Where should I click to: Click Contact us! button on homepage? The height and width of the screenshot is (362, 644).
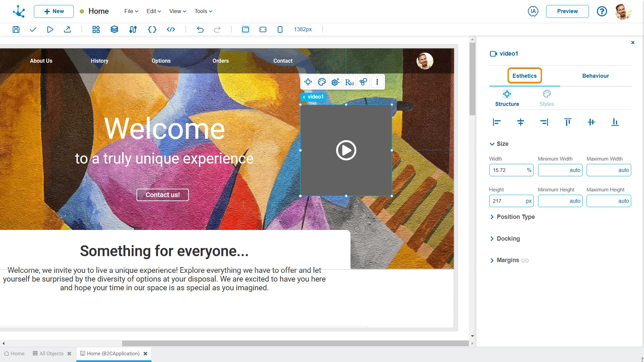click(x=162, y=194)
